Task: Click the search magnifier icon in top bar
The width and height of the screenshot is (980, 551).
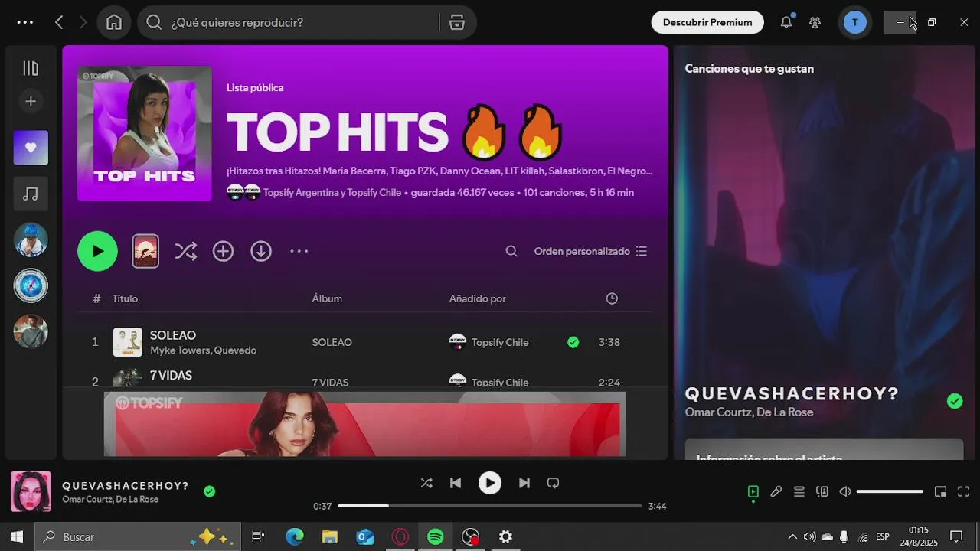Action: coord(154,22)
